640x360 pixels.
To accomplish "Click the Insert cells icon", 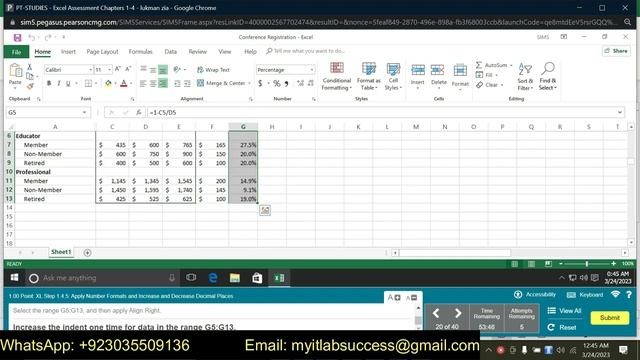I will tap(418, 71).
